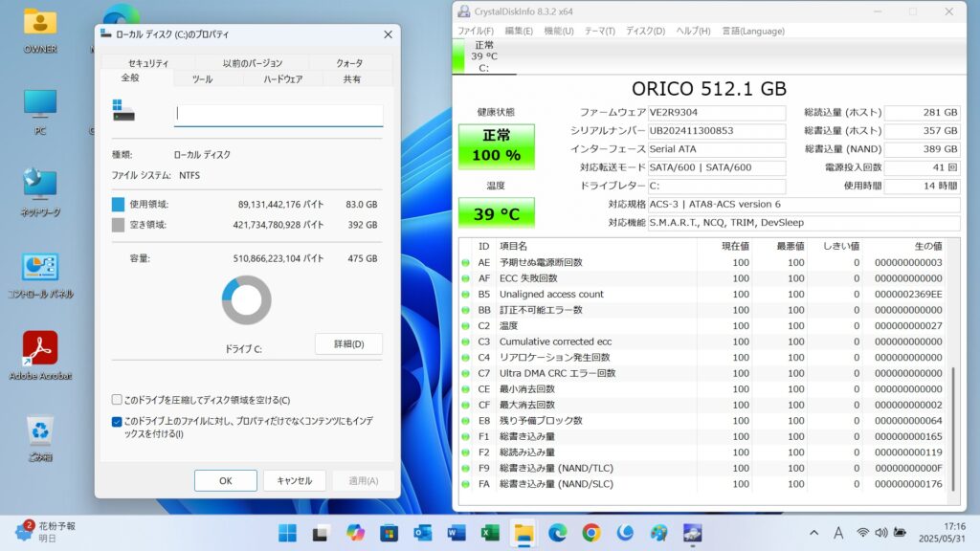This screenshot has height=551, width=980.
Task: Open the ディスク(D) menu in CrystalDiskInfo
Action: 645,31
